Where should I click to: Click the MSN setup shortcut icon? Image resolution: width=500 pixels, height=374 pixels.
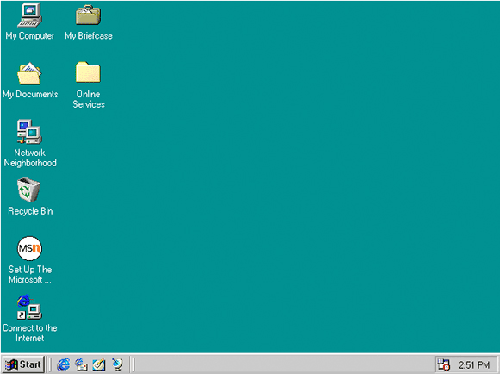[x=29, y=248]
